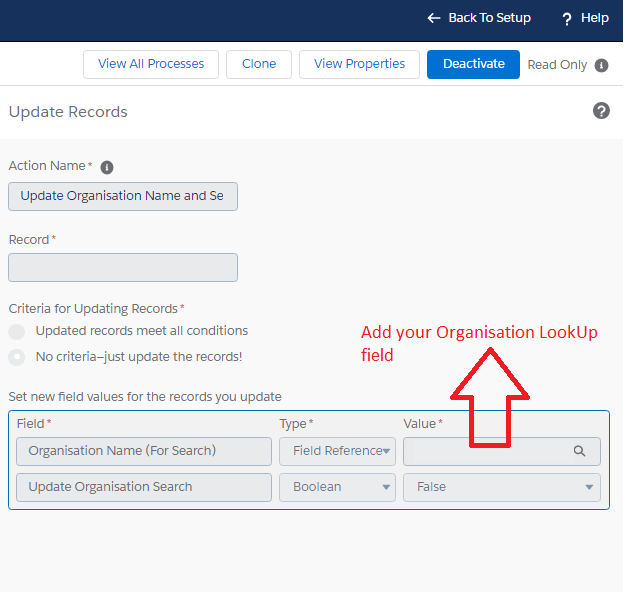
Task: Click the search magnifier in Value field
Action: [x=579, y=451]
